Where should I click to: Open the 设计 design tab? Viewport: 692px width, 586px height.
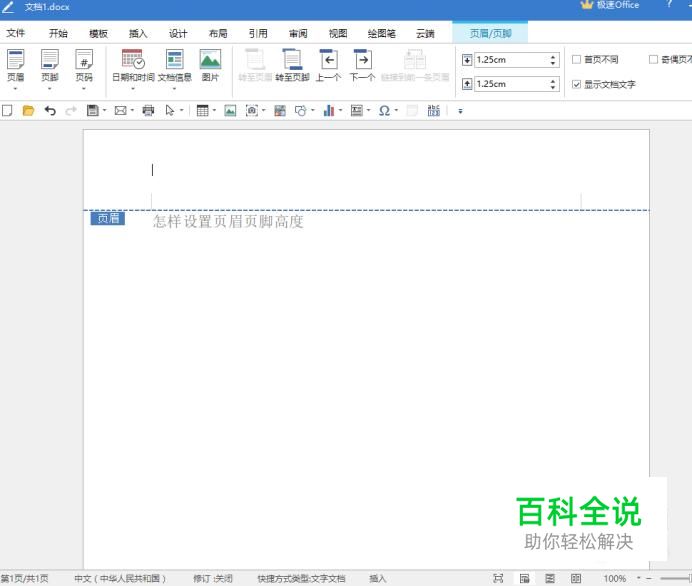pyautogui.click(x=178, y=33)
